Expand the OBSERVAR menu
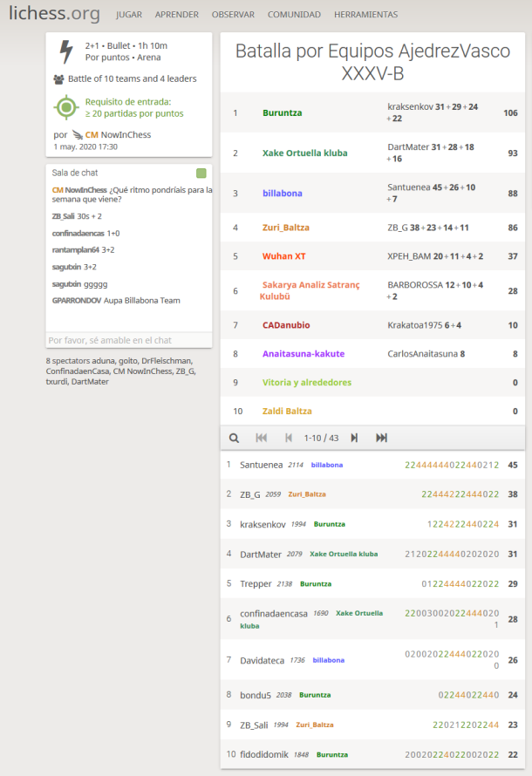Viewport: 532px width, 776px height. pos(233,15)
